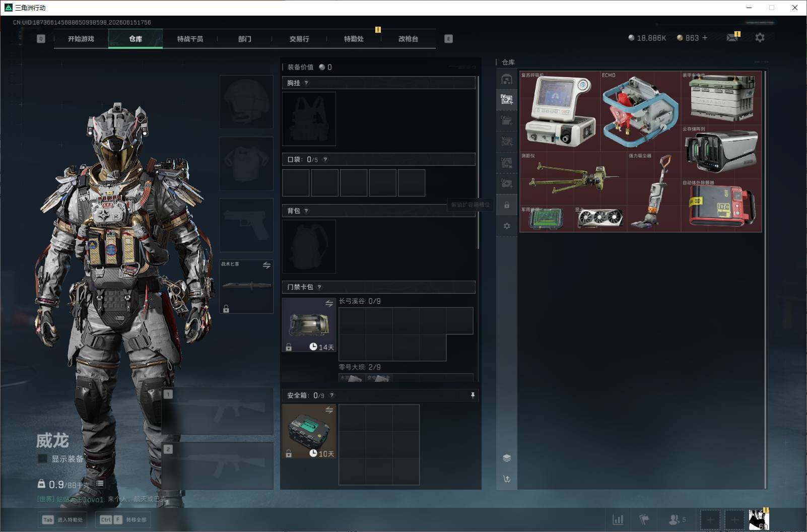Click the empty primary weapon slot 2

[218, 465]
